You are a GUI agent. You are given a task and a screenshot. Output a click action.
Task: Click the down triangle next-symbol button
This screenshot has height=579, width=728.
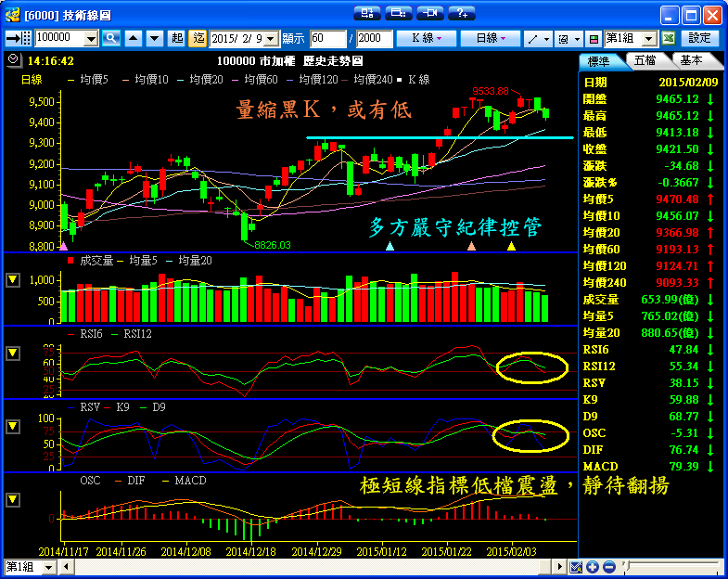click(x=154, y=38)
